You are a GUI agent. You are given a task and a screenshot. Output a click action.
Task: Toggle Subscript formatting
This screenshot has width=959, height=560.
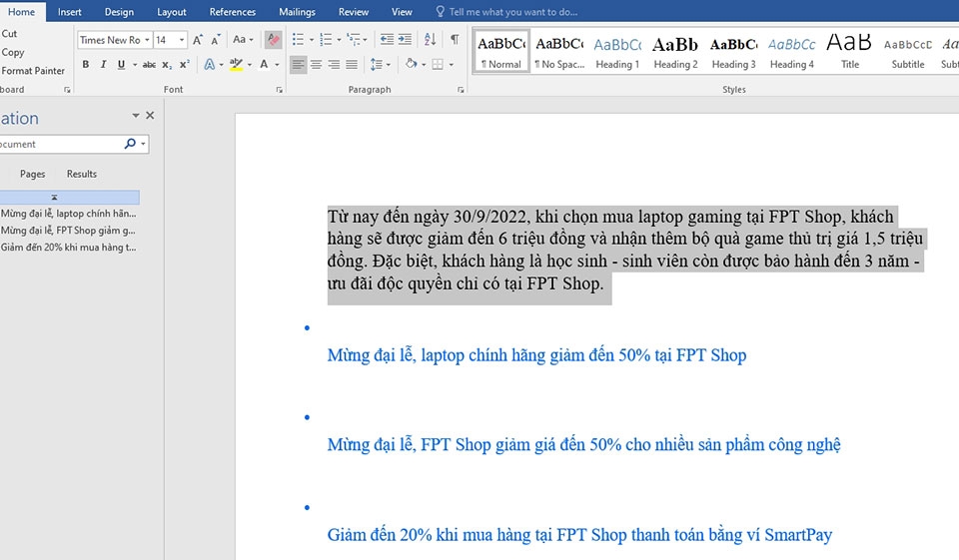pyautogui.click(x=167, y=64)
